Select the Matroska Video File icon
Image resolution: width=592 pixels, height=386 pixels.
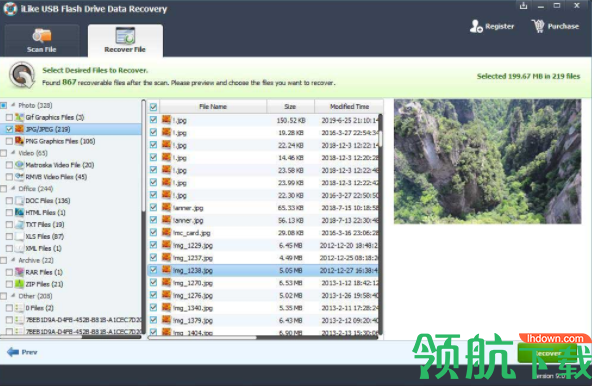click(19, 165)
